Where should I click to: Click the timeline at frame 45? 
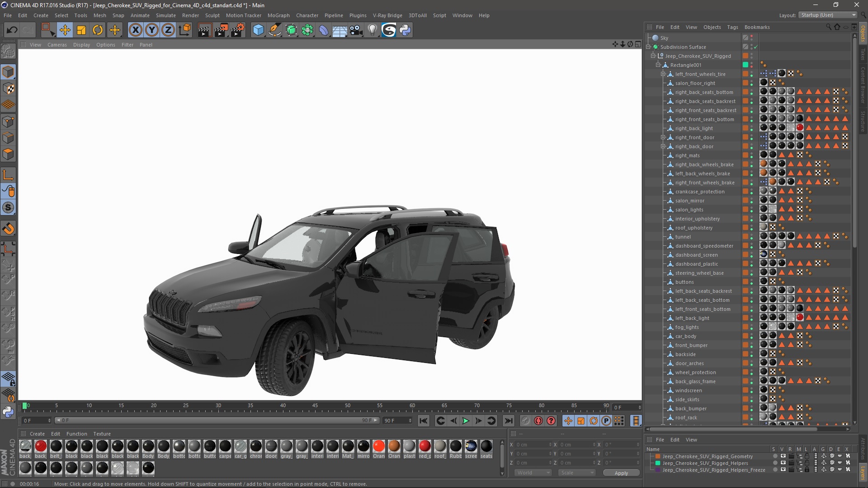point(315,406)
